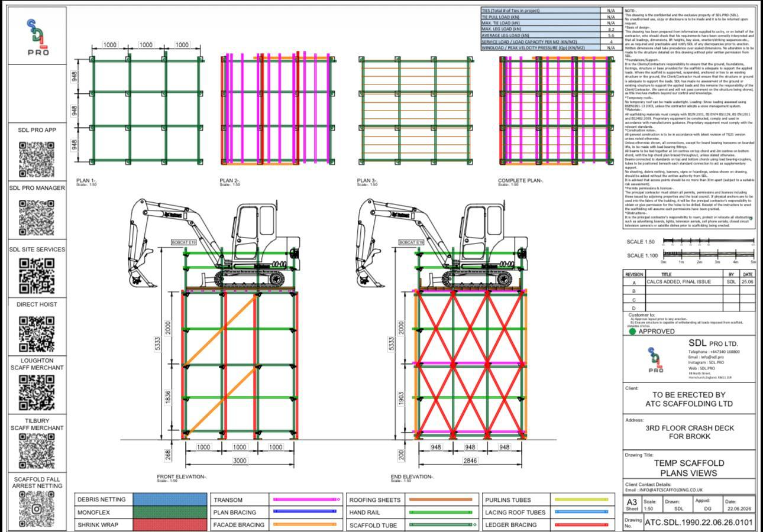Click the 'PLAN 3-.' caption

coord(367,181)
